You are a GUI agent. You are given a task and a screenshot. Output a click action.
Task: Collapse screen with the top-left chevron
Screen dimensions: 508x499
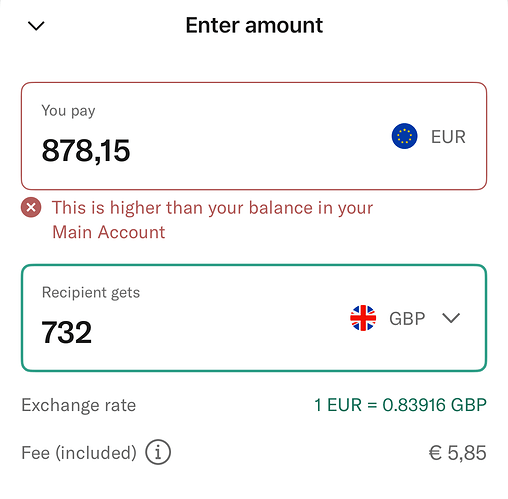(x=36, y=26)
